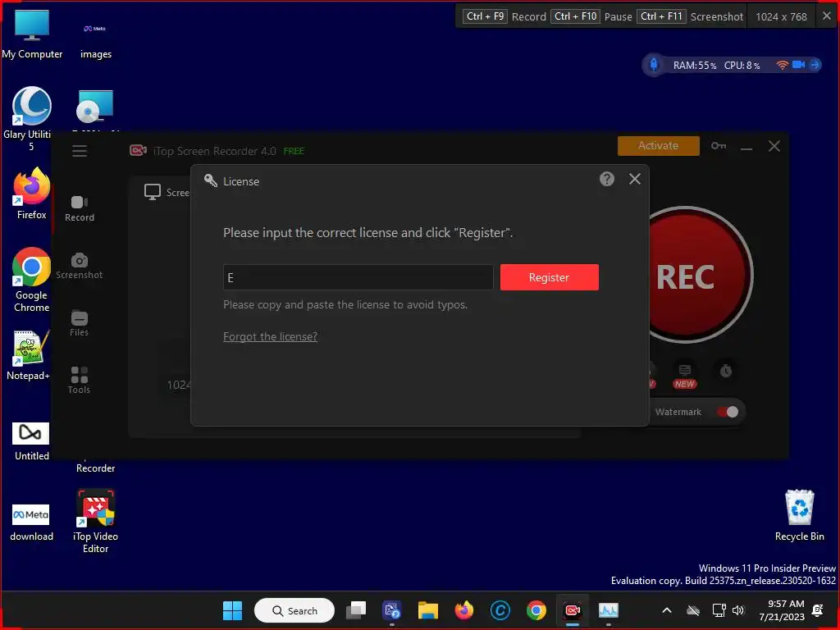
Task: Click the camera icon in performance widget
Action: coord(798,65)
